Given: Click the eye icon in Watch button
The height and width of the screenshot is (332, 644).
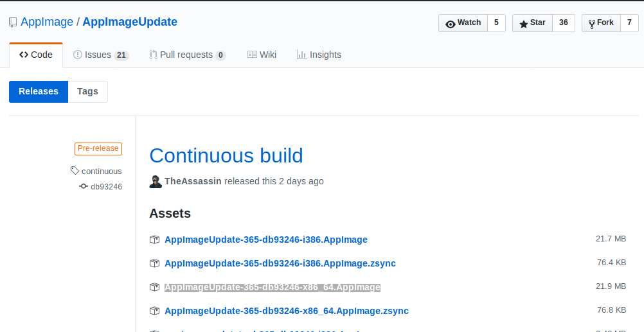Looking at the screenshot, I should click(451, 24).
